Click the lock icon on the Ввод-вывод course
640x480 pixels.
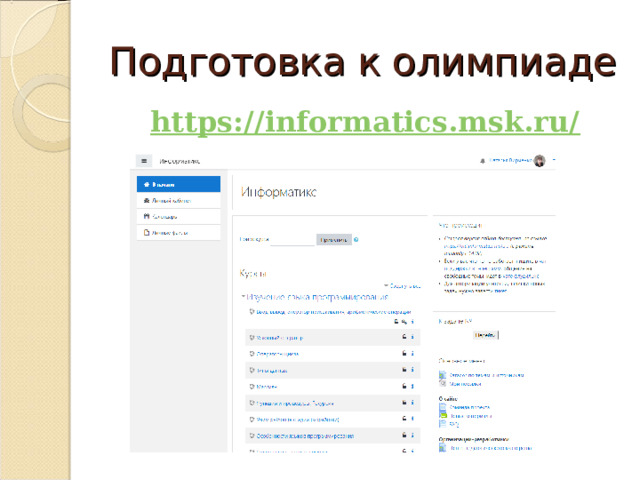(396, 322)
